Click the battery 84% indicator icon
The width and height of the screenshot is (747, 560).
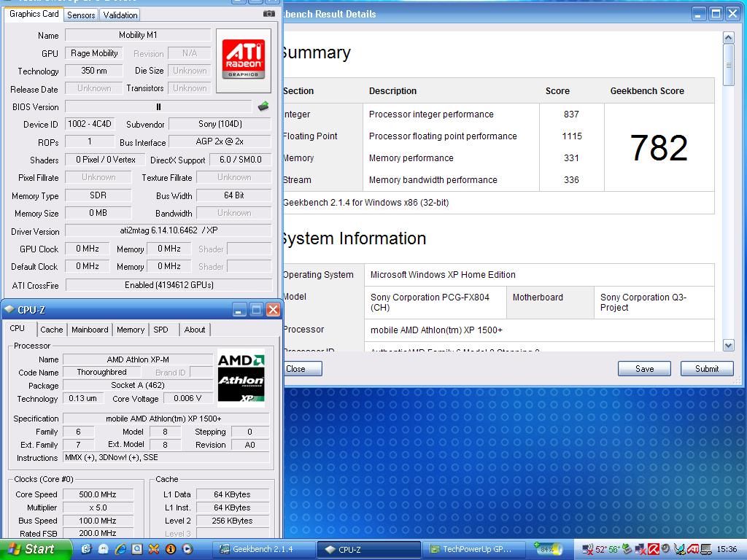click(x=549, y=548)
